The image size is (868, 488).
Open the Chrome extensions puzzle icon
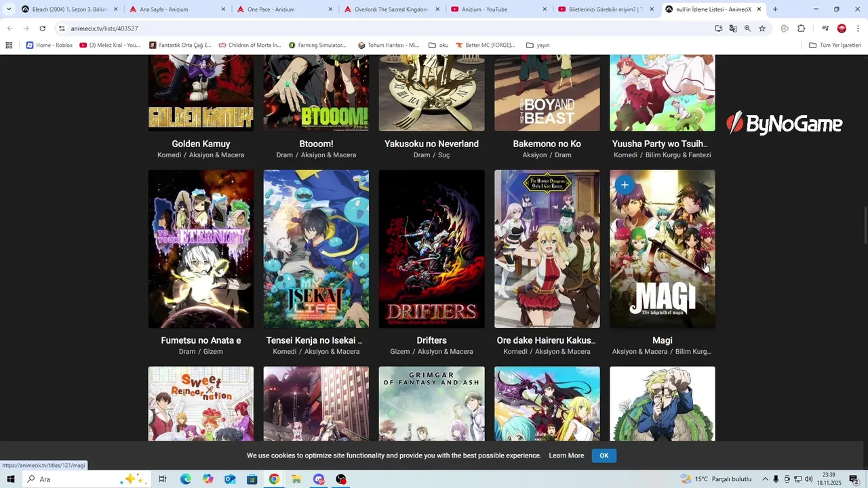tap(801, 28)
